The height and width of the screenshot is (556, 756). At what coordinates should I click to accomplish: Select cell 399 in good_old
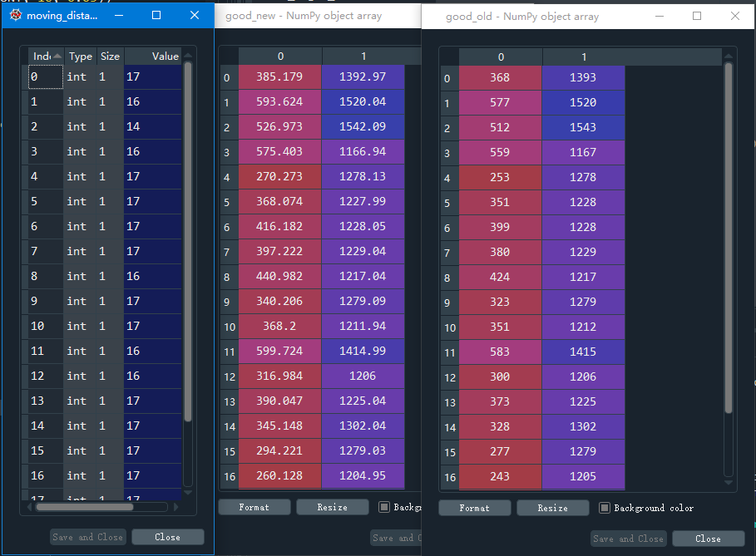click(500, 227)
